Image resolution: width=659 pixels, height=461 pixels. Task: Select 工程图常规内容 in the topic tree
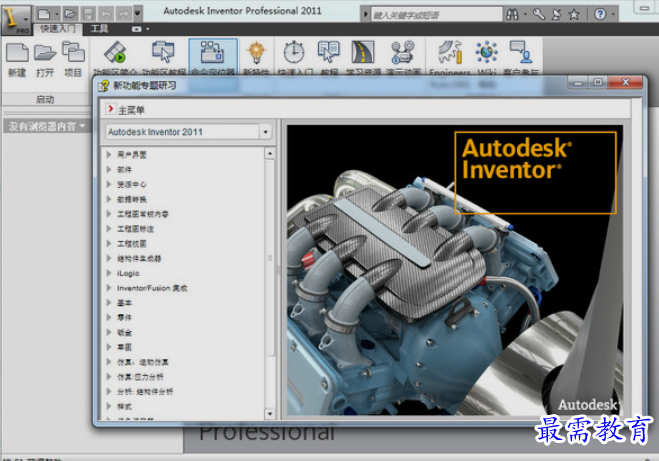[x=143, y=214]
